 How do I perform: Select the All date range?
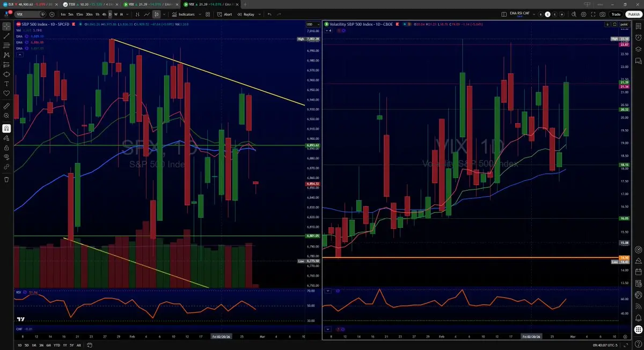click(x=79, y=346)
